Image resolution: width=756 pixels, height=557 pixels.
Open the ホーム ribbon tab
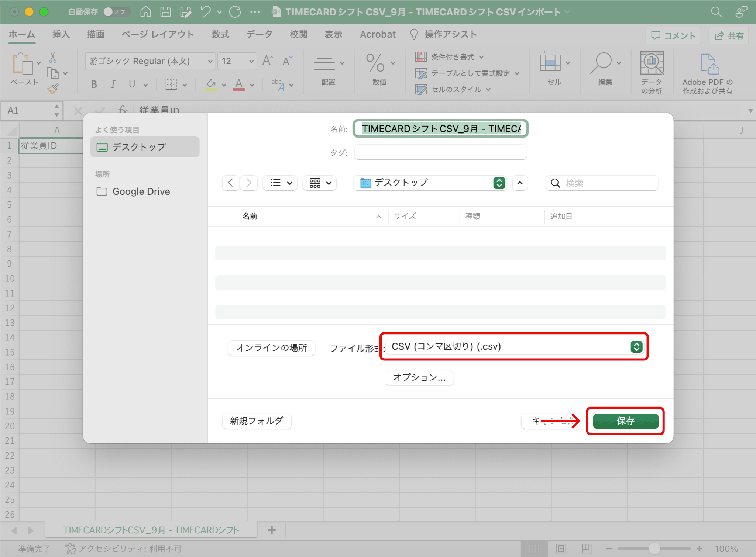click(22, 34)
